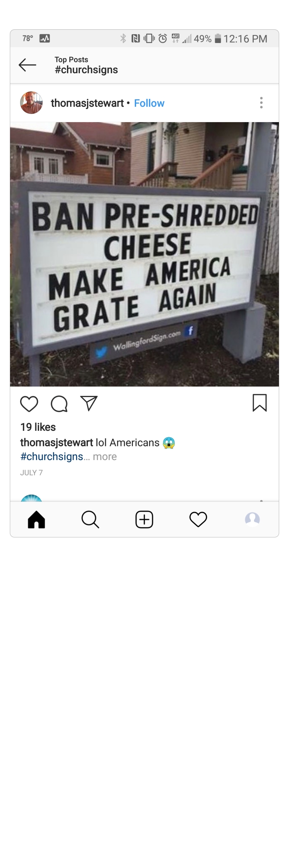Open thomasjstewart username in post header
Viewport: 289px width, 868px height.
click(x=88, y=103)
